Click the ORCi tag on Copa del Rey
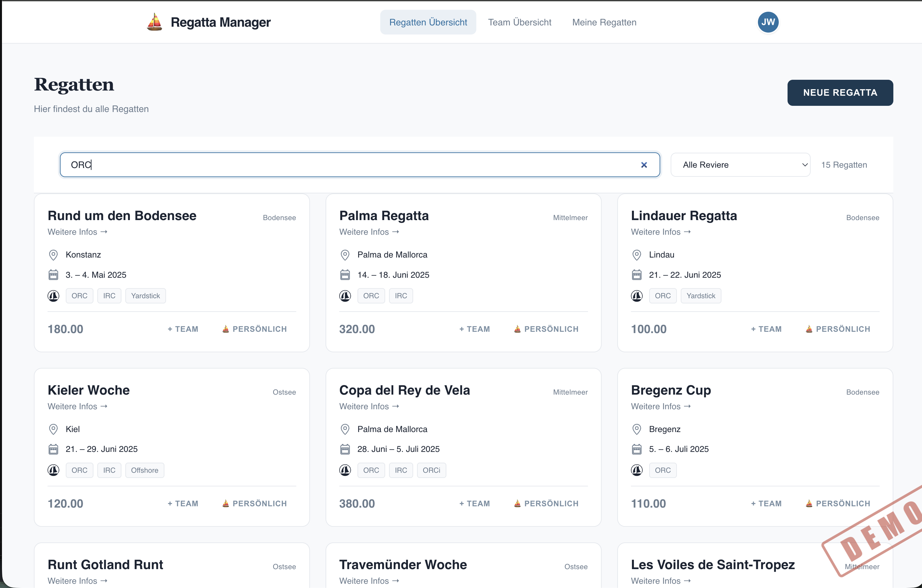 coord(431,470)
